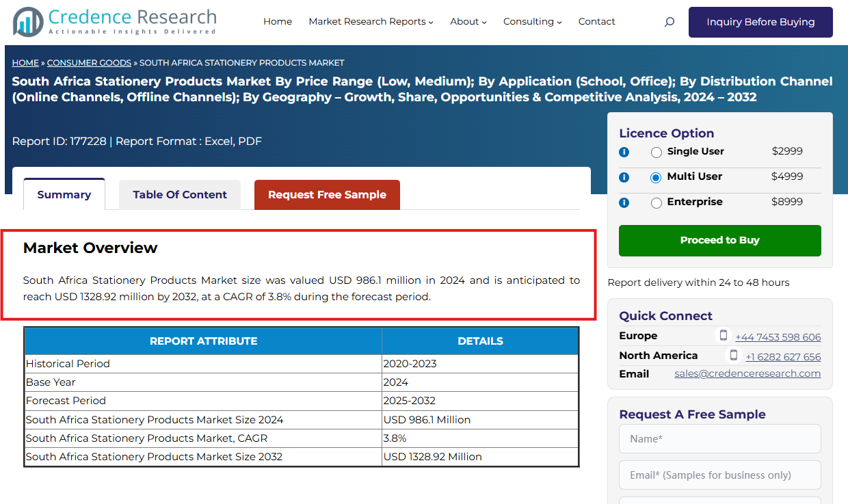Click info icon beside Single User

click(x=624, y=152)
